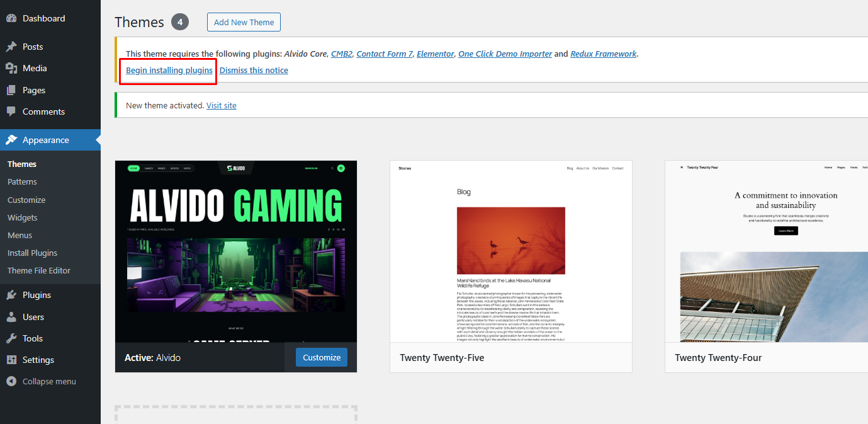Click the Twenty Twenty-Five theme name
The image size is (868, 424).
pos(442,357)
